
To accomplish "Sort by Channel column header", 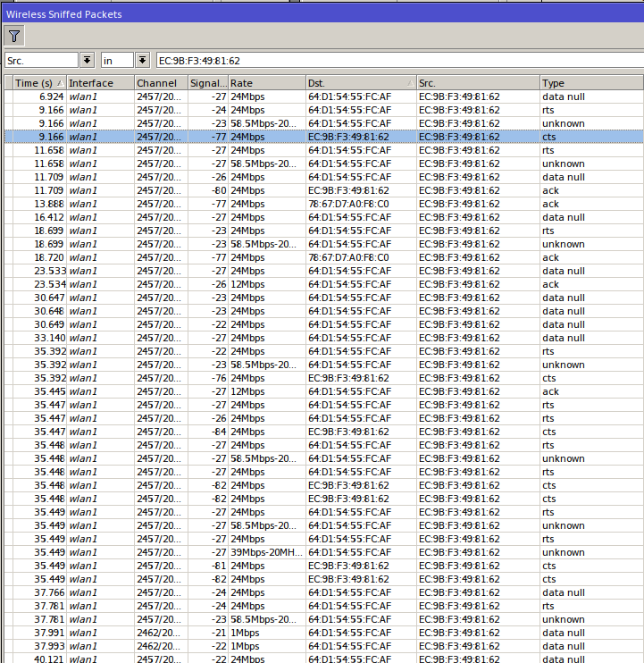I will tap(161, 83).
